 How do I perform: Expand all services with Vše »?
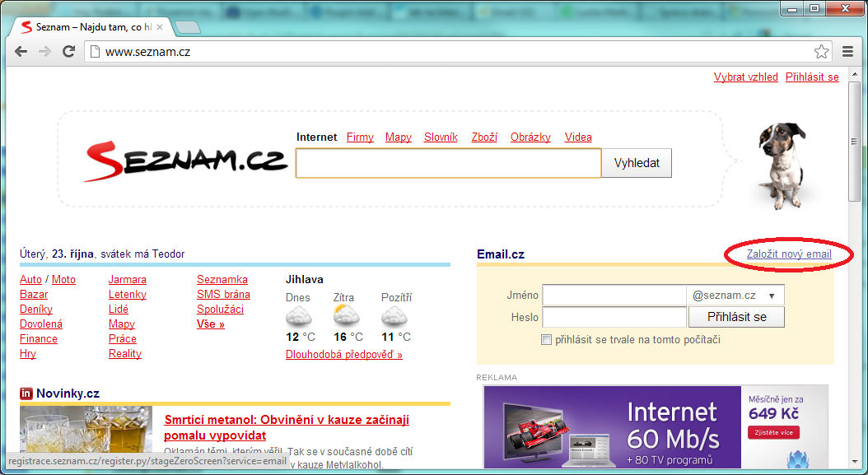click(211, 324)
